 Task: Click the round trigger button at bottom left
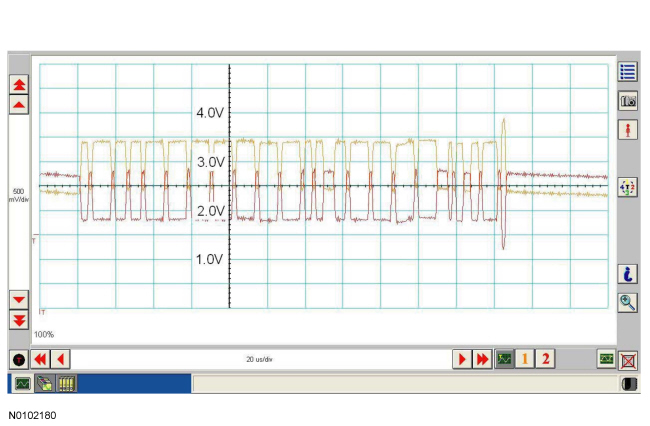pyautogui.click(x=18, y=359)
